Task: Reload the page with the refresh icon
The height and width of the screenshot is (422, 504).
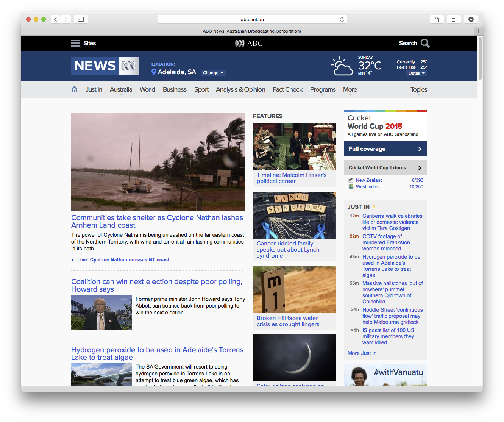Action: point(342,19)
